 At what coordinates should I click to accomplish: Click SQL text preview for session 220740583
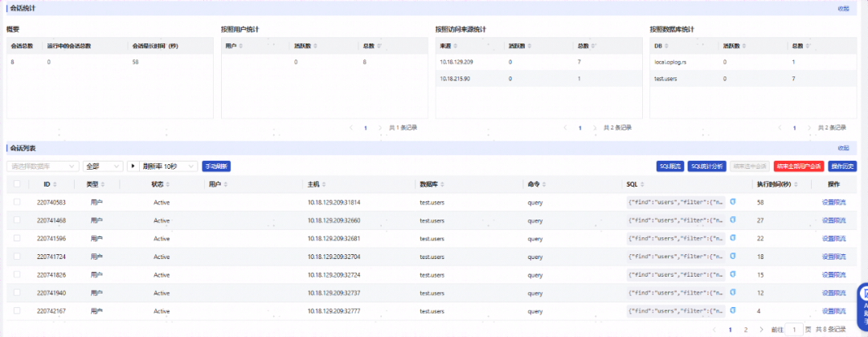point(676,203)
